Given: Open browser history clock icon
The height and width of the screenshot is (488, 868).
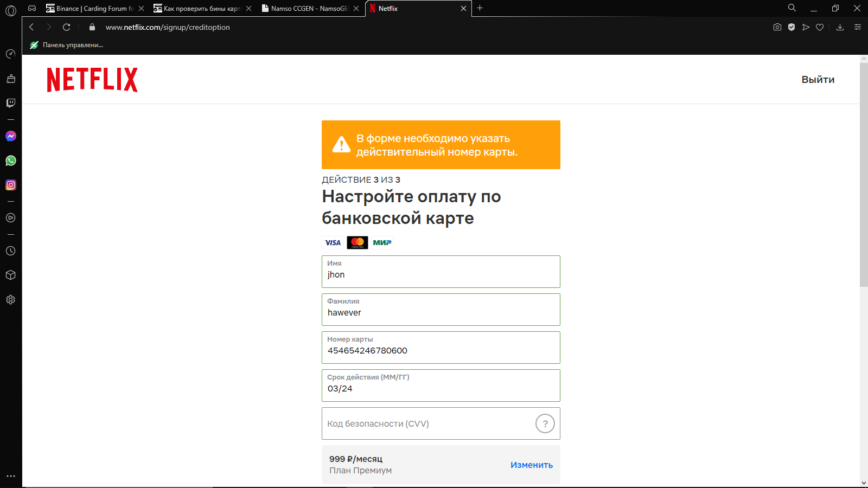Looking at the screenshot, I should pyautogui.click(x=11, y=251).
